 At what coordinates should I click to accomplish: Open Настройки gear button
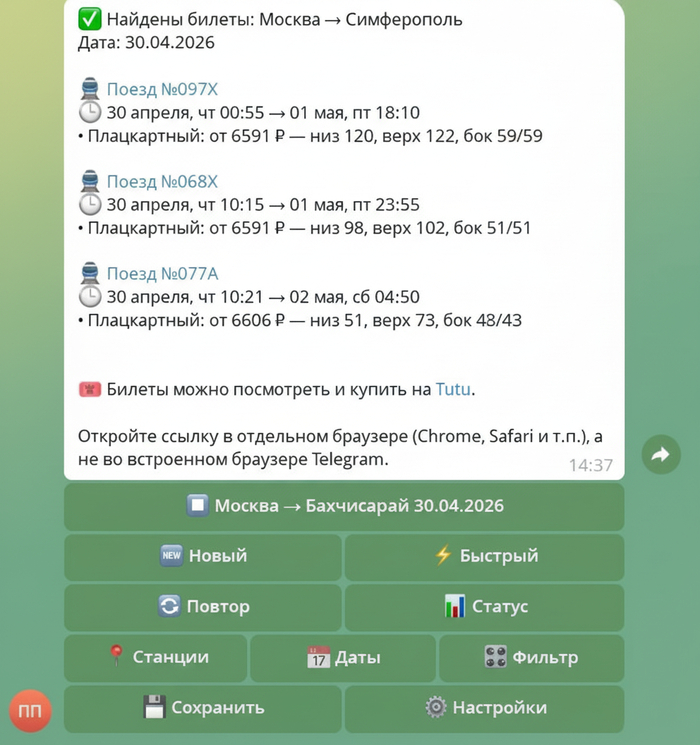484,708
